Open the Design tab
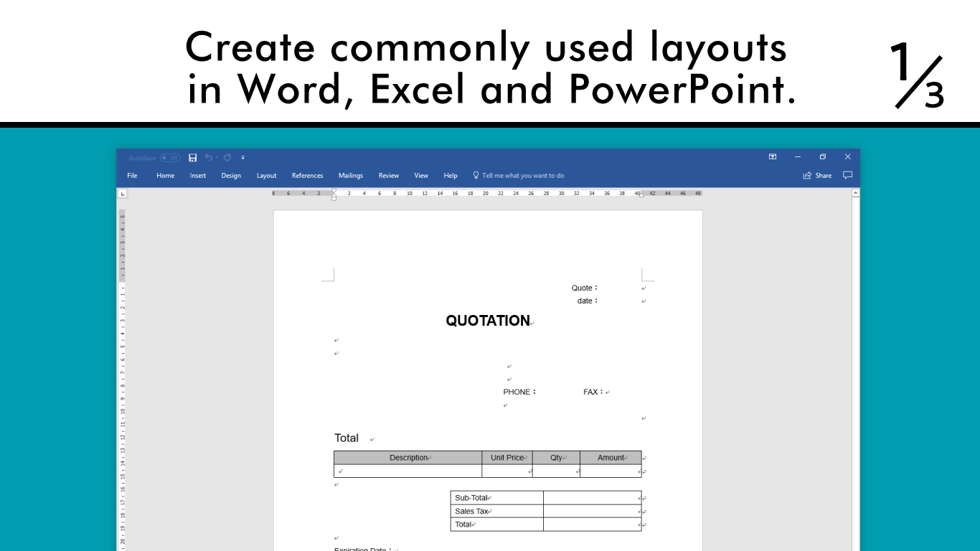Screen dimensions: 980x551 pos(231,175)
